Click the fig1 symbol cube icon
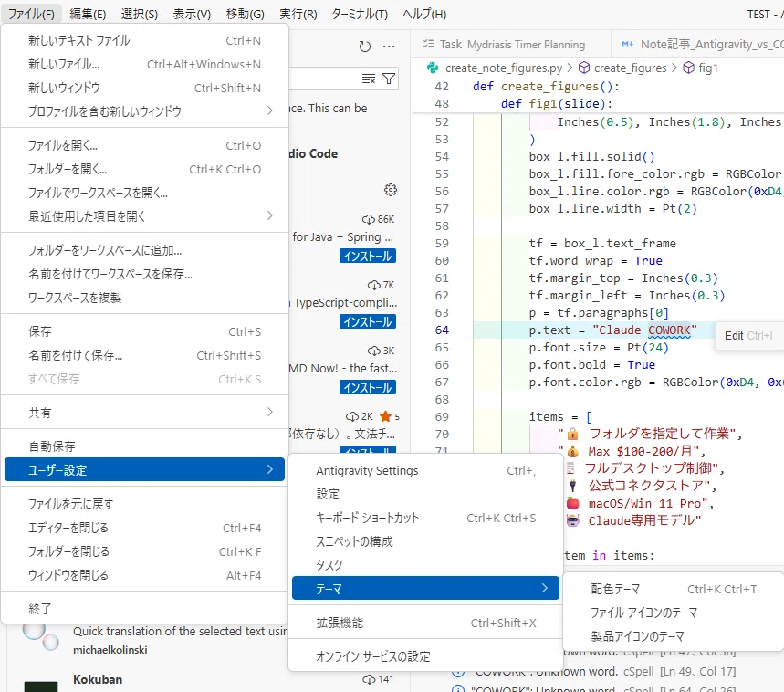 (x=688, y=68)
